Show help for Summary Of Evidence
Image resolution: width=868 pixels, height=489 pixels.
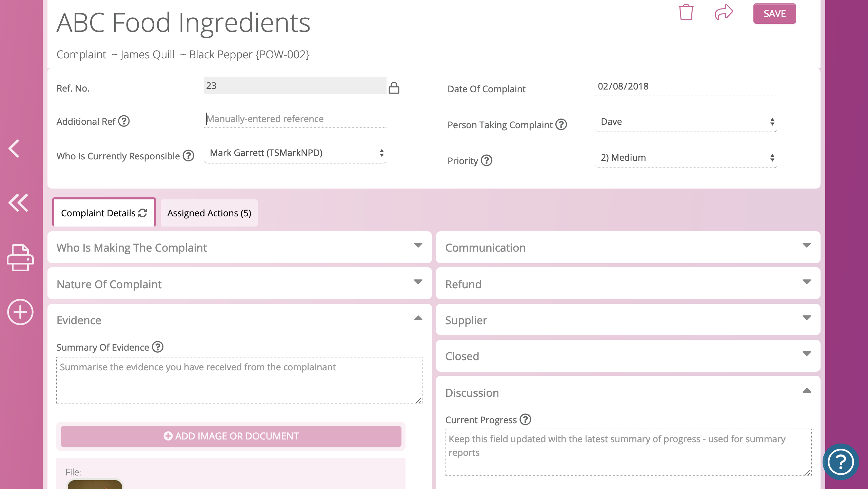point(158,347)
